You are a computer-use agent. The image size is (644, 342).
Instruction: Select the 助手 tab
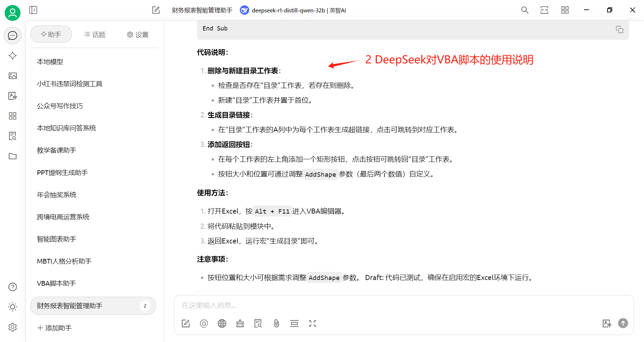click(x=51, y=34)
